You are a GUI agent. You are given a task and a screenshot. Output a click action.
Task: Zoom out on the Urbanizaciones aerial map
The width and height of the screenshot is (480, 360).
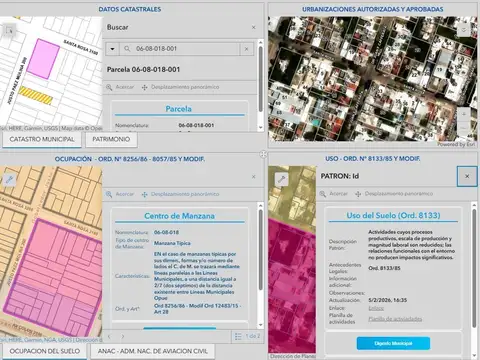pyautogui.click(x=464, y=128)
